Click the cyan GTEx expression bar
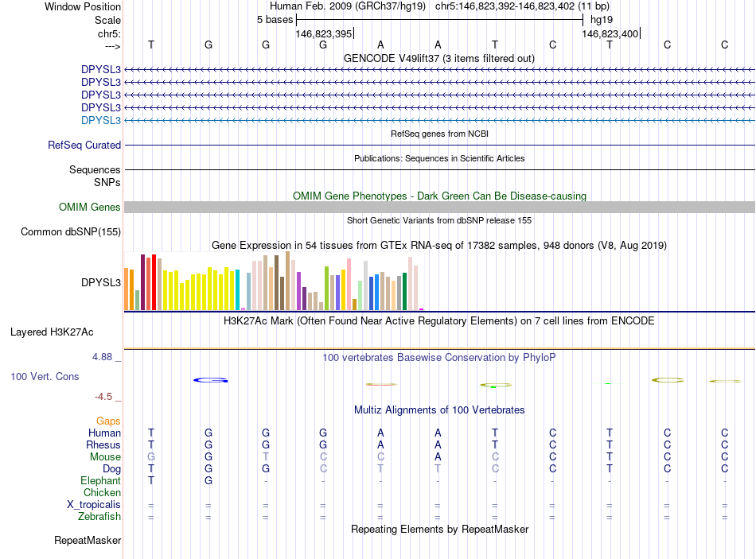Viewport: 756px width, 559px height. (x=237, y=290)
